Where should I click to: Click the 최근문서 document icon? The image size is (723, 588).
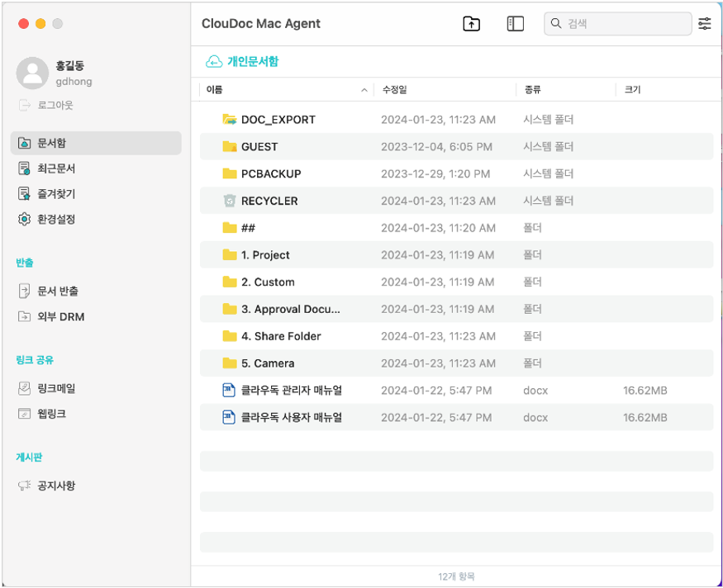coord(24,168)
